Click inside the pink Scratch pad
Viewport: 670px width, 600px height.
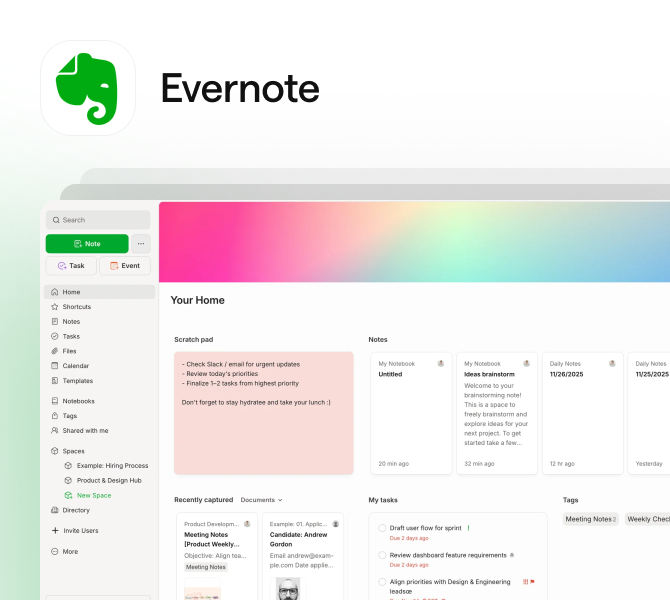pyautogui.click(x=264, y=413)
